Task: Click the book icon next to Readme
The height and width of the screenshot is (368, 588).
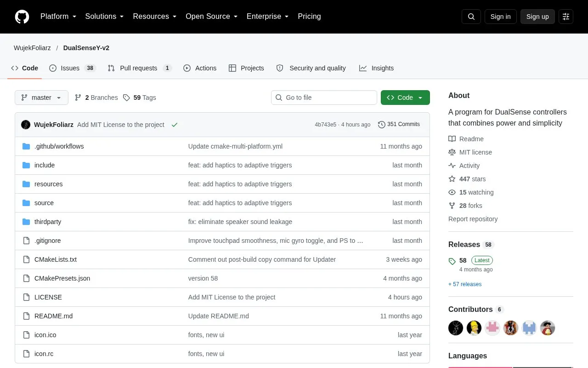Action: (452, 139)
